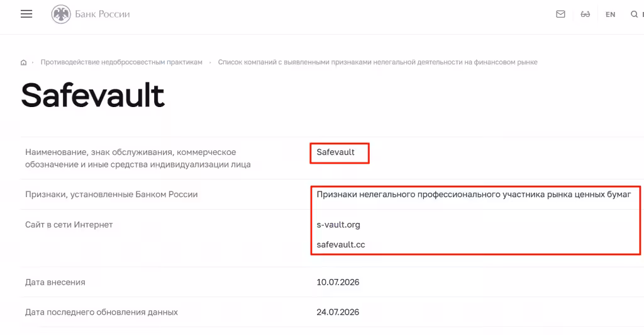Click the 'Дата внесения' row label
644x335 pixels.
click(55, 282)
